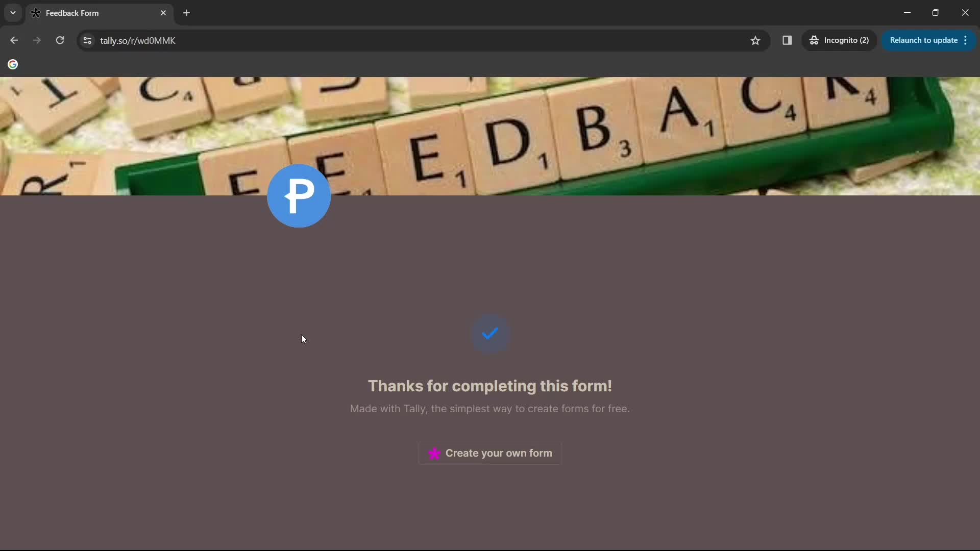The width and height of the screenshot is (980, 551).
Task: Click the Tally form URL in address bar
Action: (138, 40)
